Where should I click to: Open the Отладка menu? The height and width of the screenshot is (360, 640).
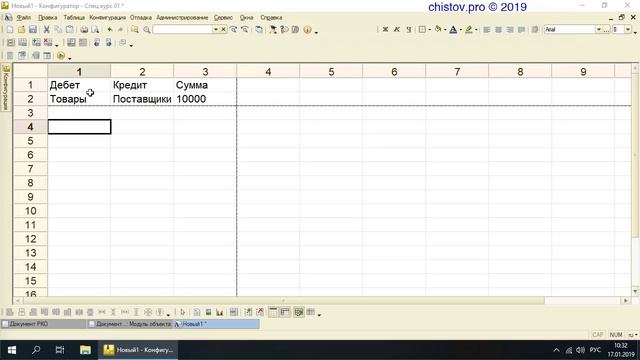[x=141, y=18]
